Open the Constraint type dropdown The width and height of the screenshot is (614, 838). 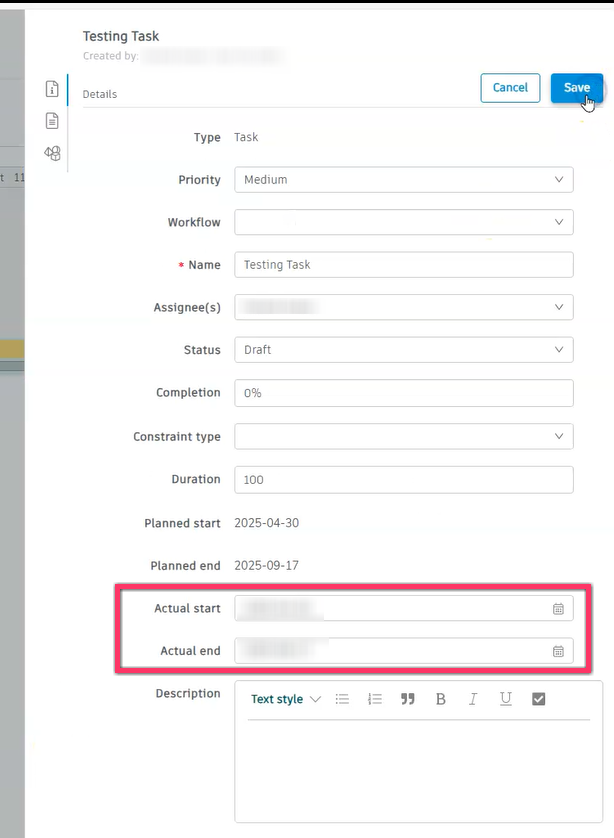pyautogui.click(x=403, y=436)
